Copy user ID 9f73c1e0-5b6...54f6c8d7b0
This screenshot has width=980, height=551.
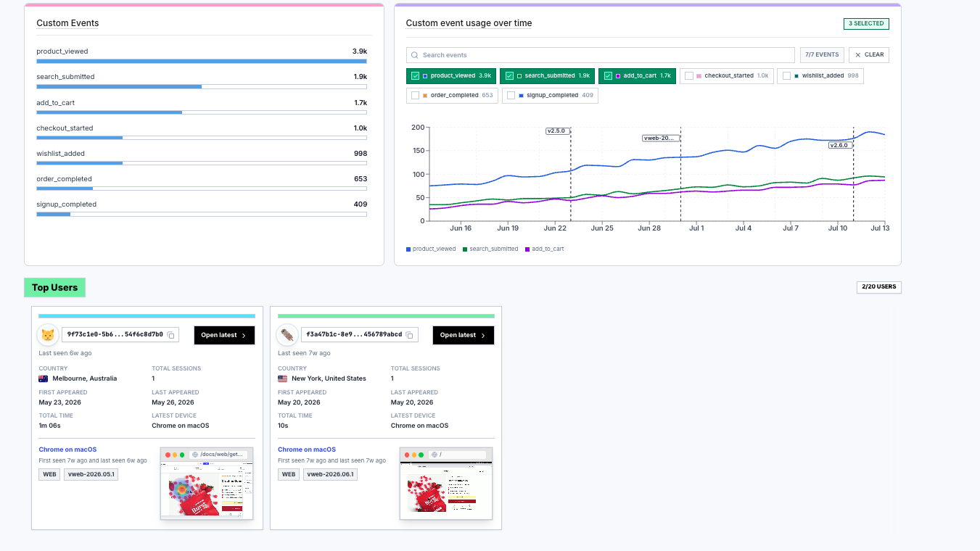coord(170,335)
